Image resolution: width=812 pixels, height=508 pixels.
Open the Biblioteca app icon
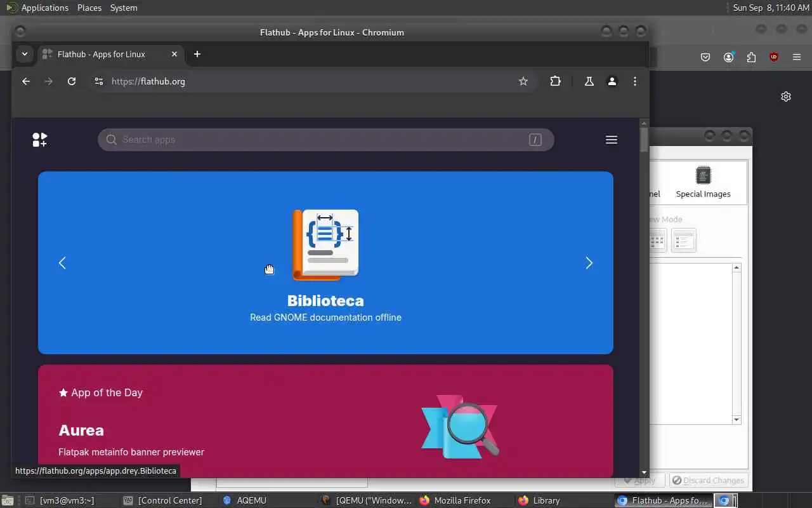[x=325, y=244]
